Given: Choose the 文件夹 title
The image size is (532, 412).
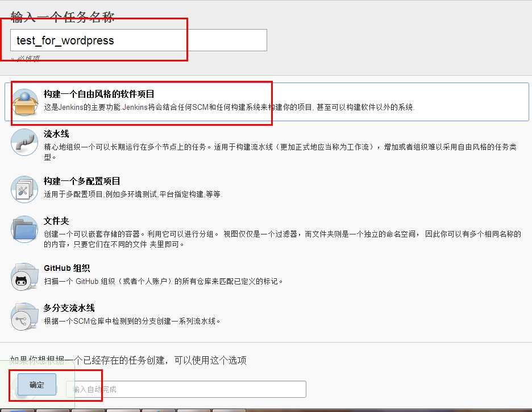Looking at the screenshot, I should pos(56,221).
